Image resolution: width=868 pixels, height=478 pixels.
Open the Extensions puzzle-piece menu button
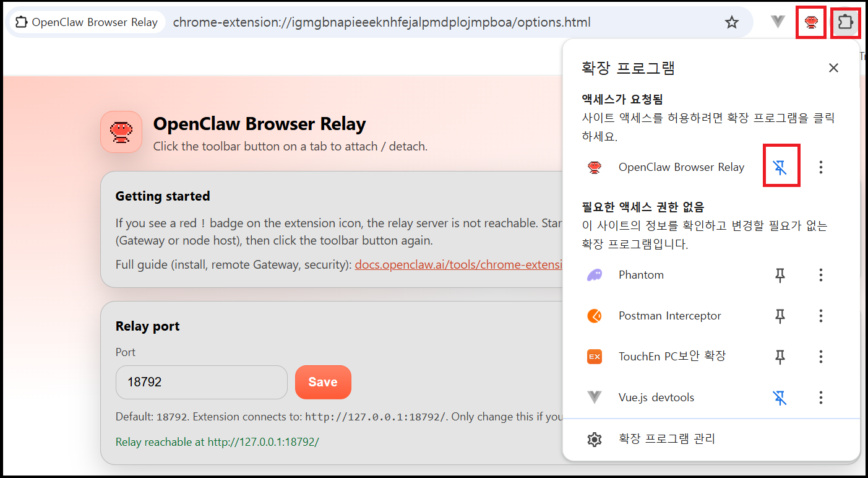coord(845,23)
